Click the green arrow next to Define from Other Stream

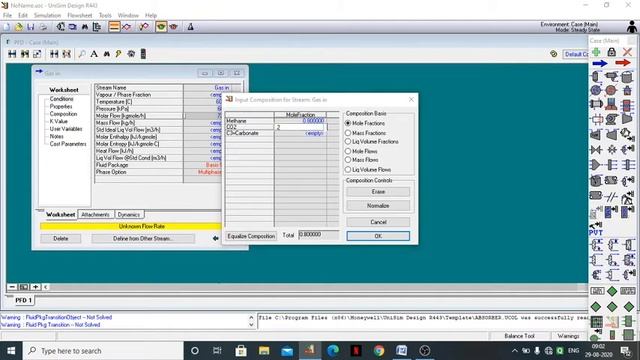pos(216,238)
